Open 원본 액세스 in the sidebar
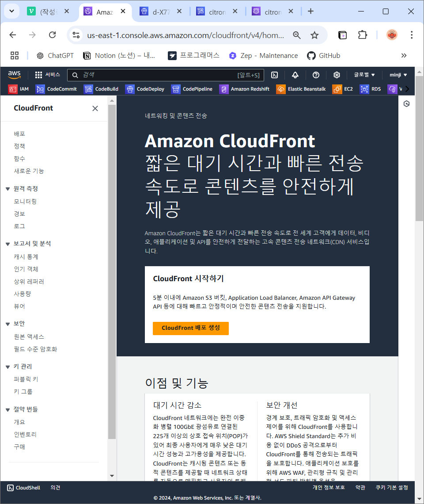The image size is (424, 504). (29, 337)
